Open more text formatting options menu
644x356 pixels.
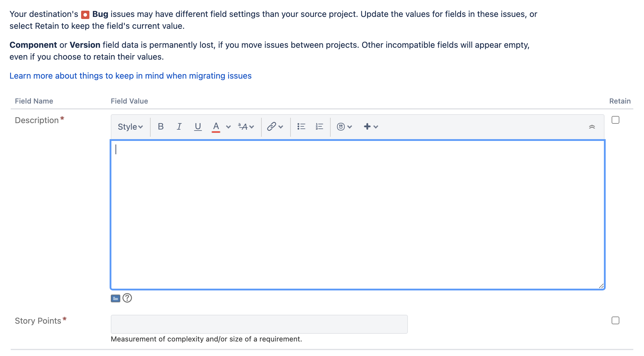tap(246, 127)
